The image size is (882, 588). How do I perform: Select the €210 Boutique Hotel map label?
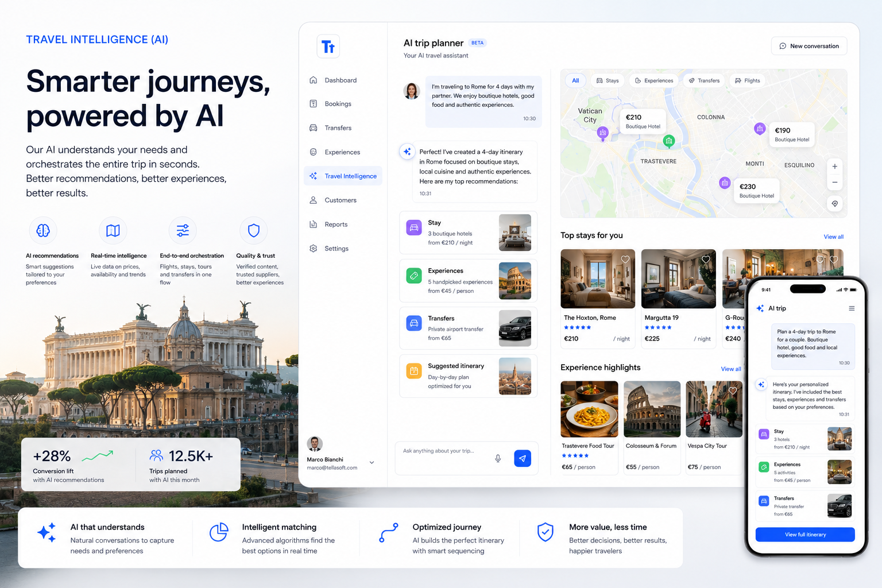tap(643, 121)
